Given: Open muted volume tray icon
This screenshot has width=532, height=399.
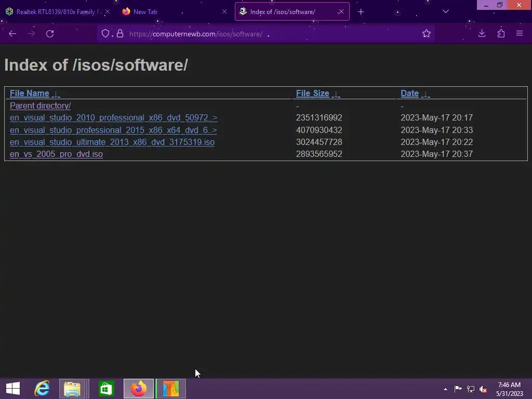Looking at the screenshot, I should tap(483, 389).
